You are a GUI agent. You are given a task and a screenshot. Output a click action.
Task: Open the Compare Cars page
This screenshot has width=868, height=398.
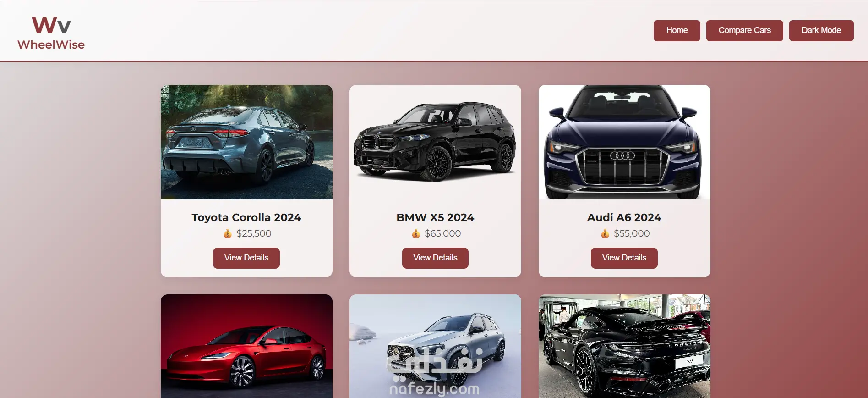click(745, 31)
